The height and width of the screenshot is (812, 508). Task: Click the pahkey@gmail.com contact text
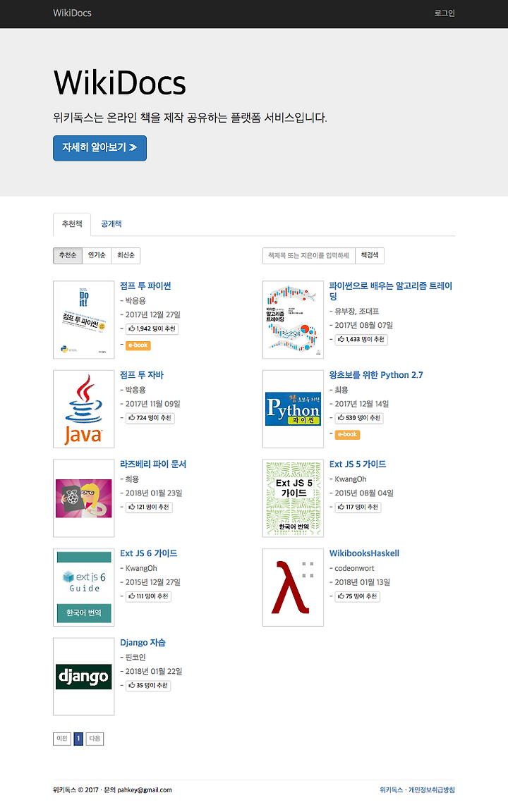click(145, 790)
